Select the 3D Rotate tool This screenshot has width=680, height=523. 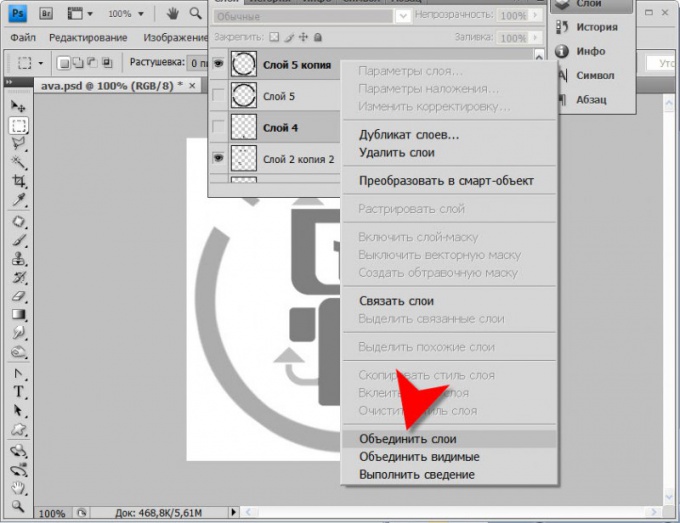click(18, 451)
